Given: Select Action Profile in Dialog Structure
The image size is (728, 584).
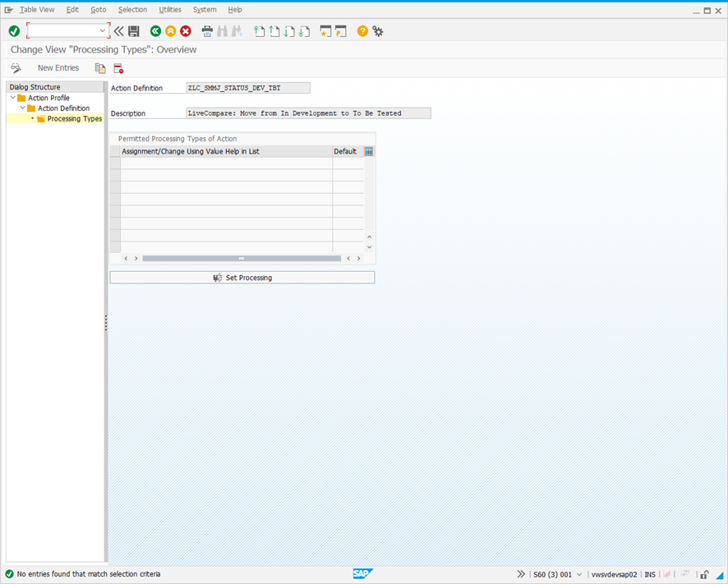Looking at the screenshot, I should pos(48,98).
